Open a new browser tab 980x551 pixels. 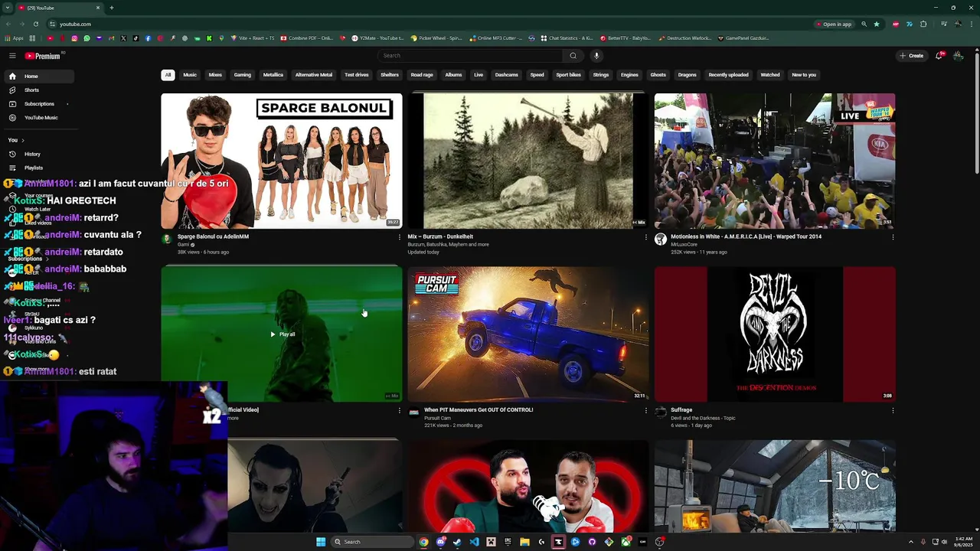point(111,8)
